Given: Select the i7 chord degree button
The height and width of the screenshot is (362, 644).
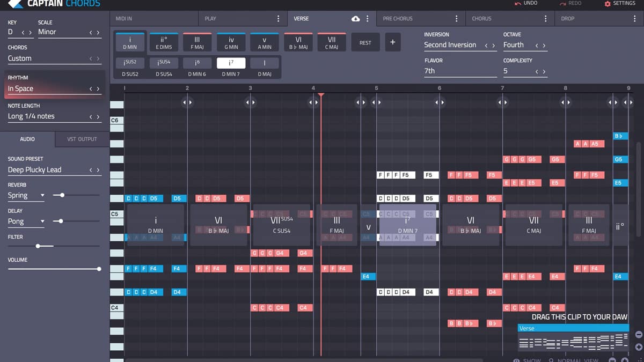Looking at the screenshot, I should (232, 62).
